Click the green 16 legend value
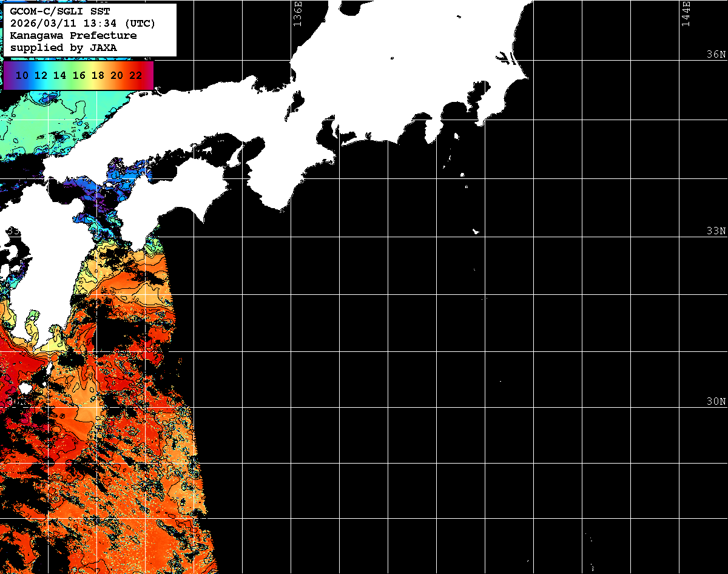728x574 pixels. pyautogui.click(x=79, y=76)
